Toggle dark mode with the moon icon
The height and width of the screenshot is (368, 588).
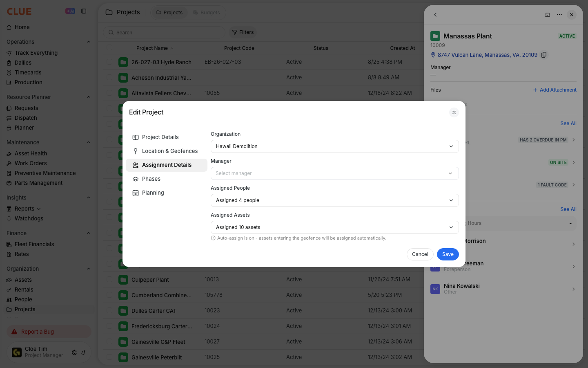(x=74, y=352)
